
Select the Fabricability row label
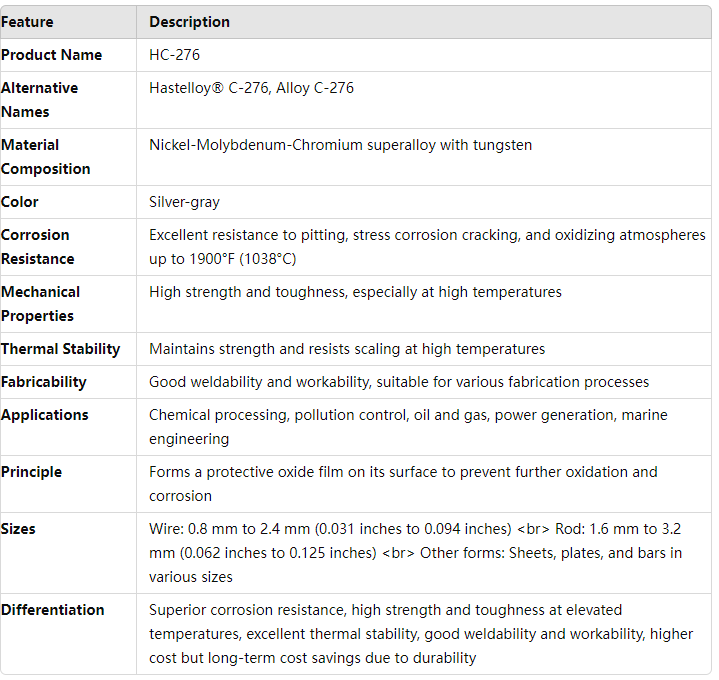(44, 382)
